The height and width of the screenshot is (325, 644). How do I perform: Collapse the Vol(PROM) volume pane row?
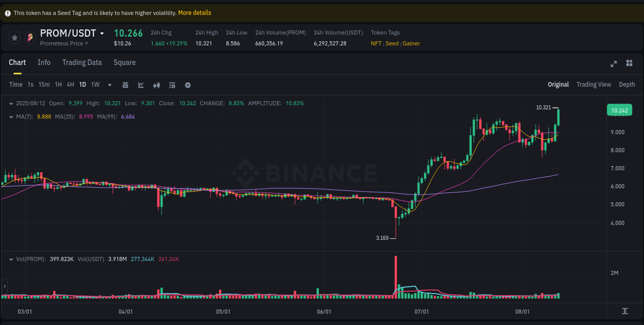click(x=12, y=259)
